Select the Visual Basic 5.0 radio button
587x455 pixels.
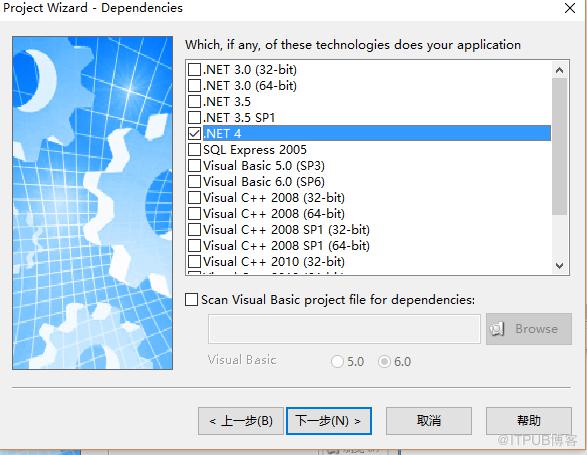[337, 361]
